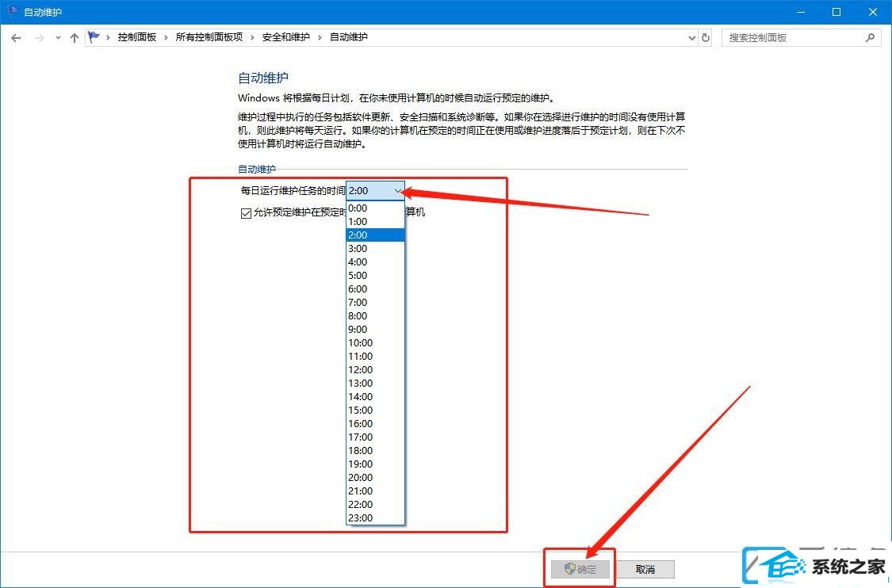Set maintenance time to 21:00
Viewport: 892px width, 588px height.
click(x=376, y=491)
